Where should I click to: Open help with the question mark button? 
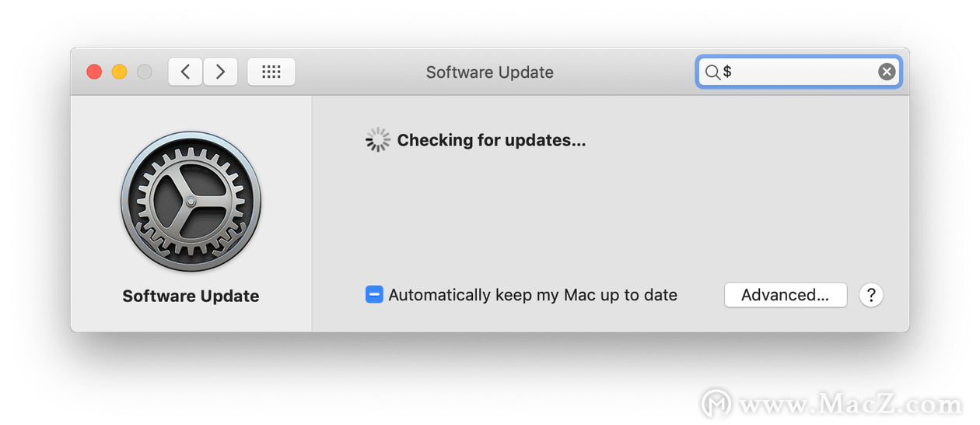(x=871, y=295)
